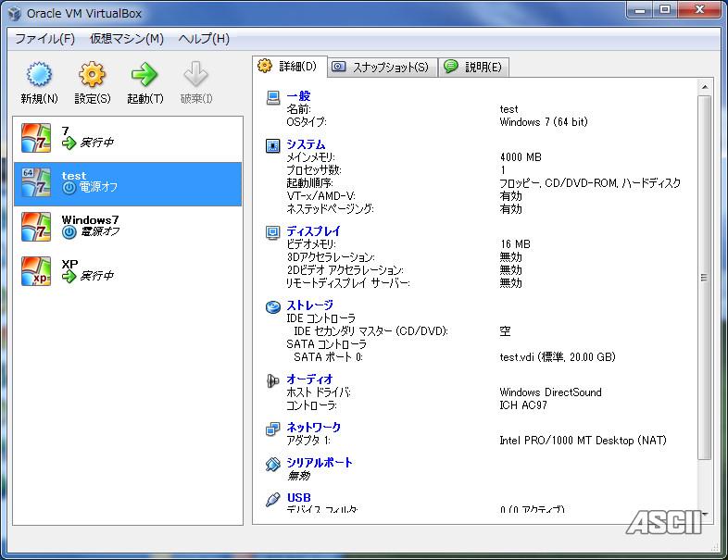Viewport: 728px width, 560px height.
Task: Click the USB section connector icon
Action: [273, 499]
